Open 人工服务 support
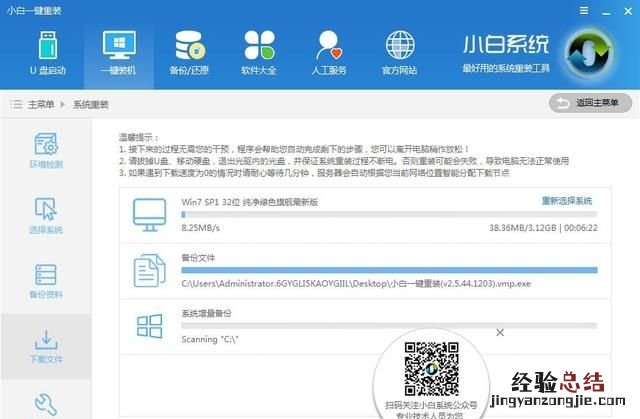Screen dimensions: 640x419 [x=329, y=53]
